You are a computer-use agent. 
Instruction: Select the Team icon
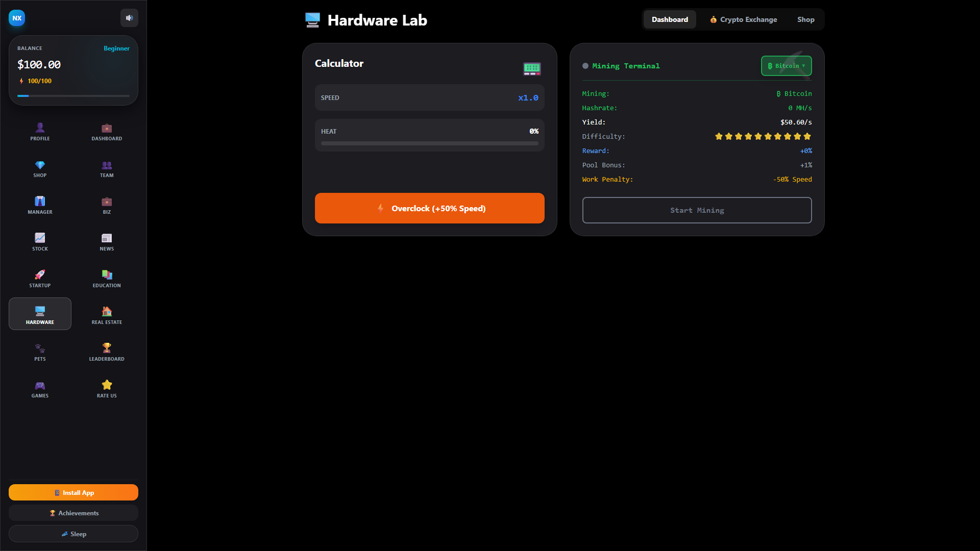click(106, 168)
